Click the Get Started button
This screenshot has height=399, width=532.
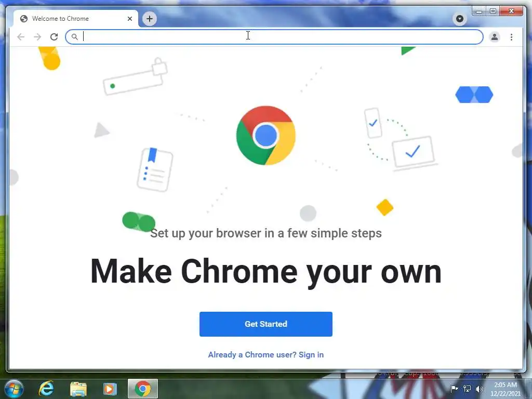(265, 324)
